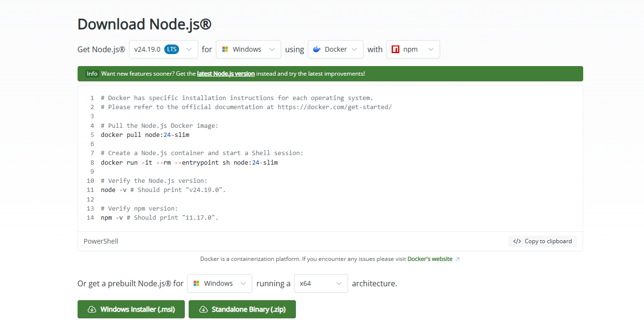Download the Standalone Binary (.zip)
Screen dimensions: 644x326
click(242, 309)
